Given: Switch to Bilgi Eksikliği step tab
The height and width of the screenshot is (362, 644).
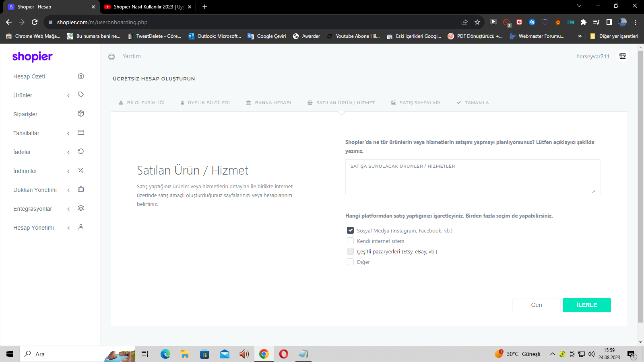Looking at the screenshot, I should 142,103.
